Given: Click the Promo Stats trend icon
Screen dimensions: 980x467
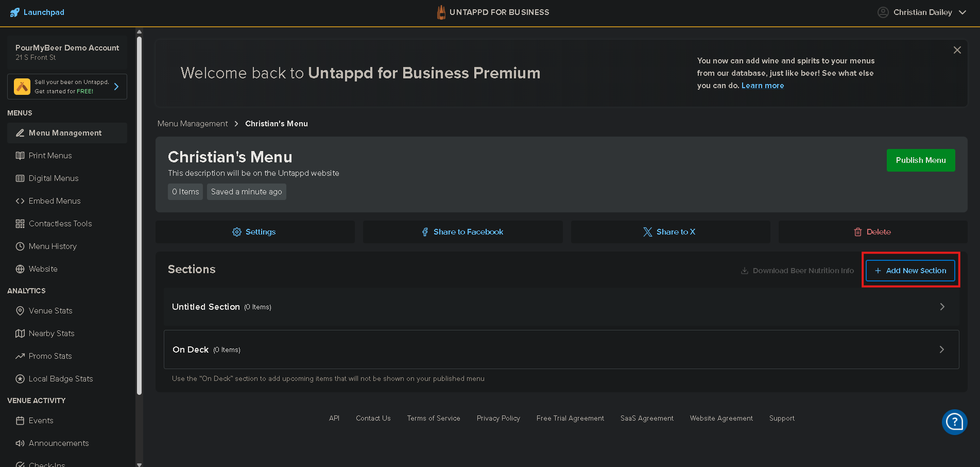Looking at the screenshot, I should click(x=20, y=356).
